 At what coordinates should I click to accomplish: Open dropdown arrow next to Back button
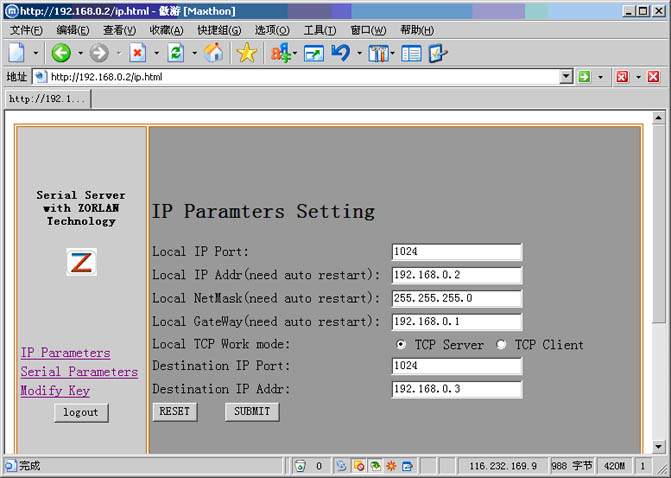coord(79,53)
